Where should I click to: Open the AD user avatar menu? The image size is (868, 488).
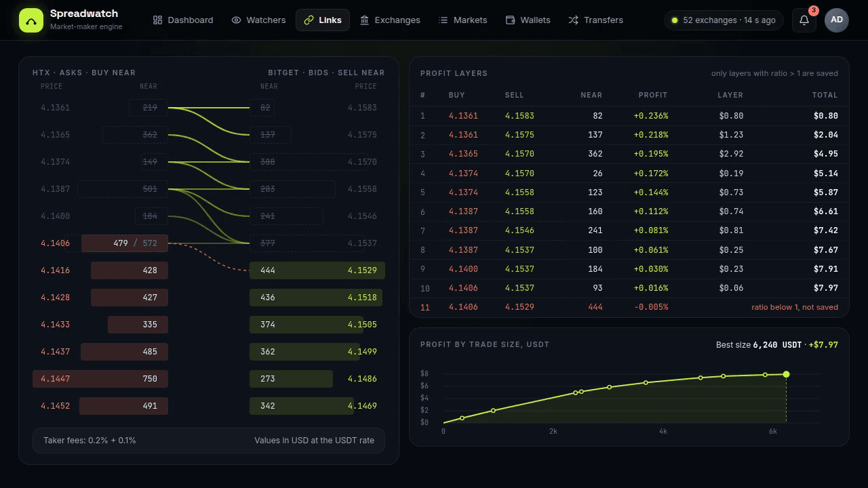click(837, 20)
